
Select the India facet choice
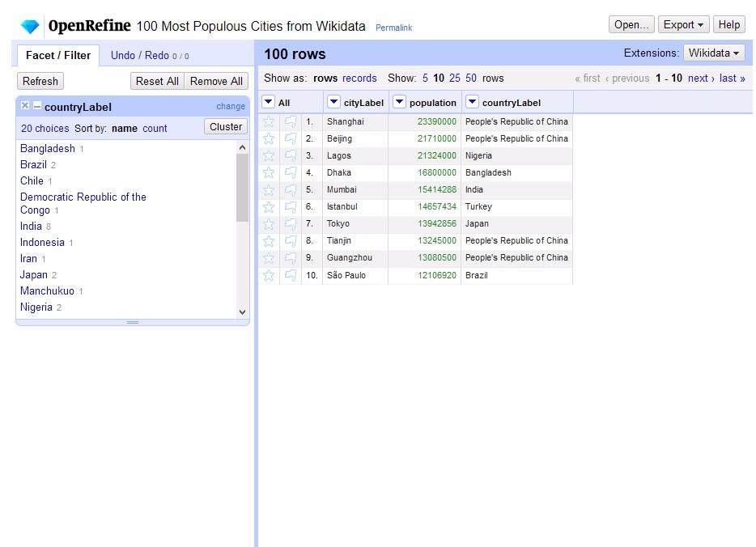pyautogui.click(x=31, y=226)
